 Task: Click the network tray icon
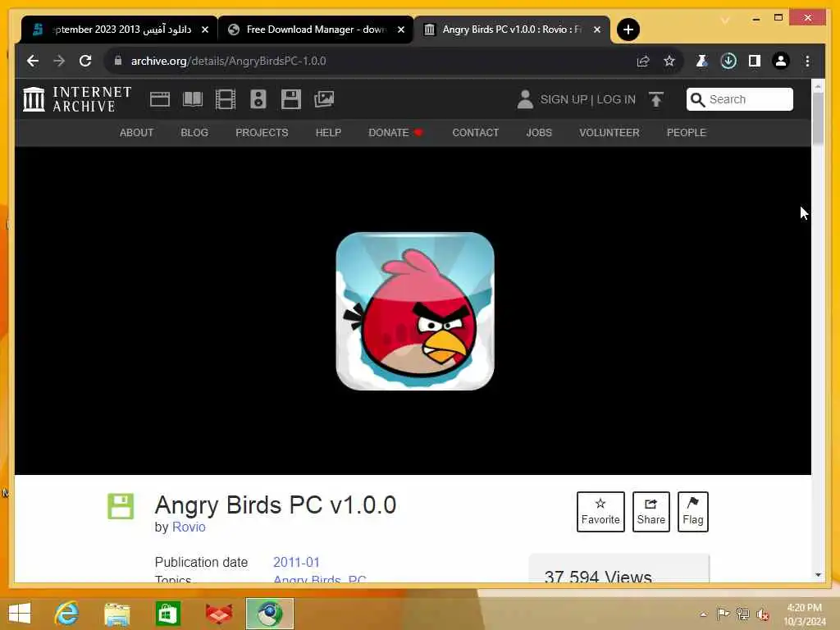click(742, 614)
